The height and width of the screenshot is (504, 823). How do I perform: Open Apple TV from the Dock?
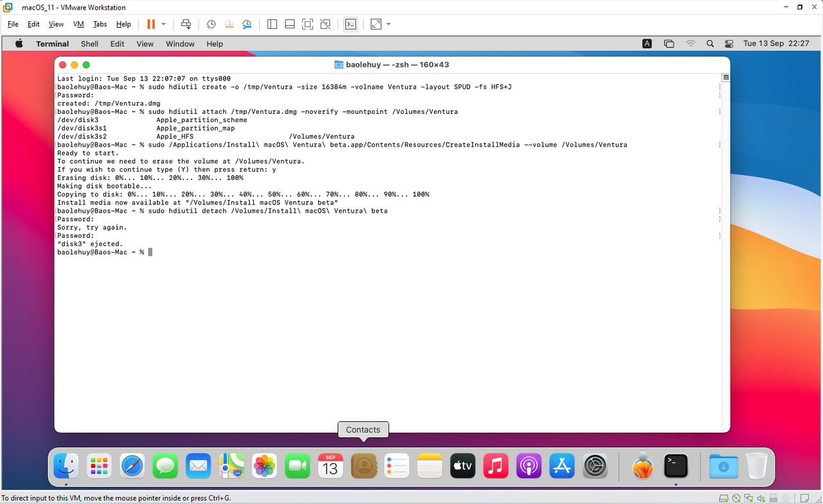pyautogui.click(x=463, y=465)
